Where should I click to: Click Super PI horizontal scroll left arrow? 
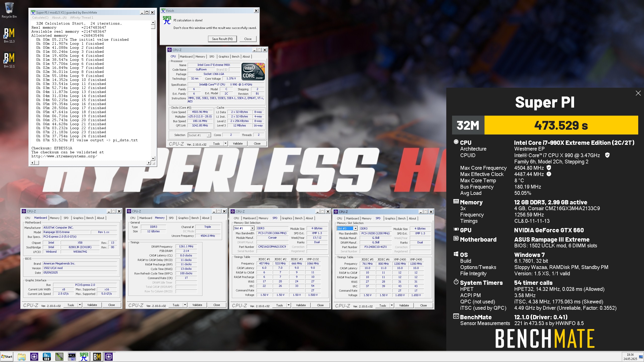click(x=32, y=163)
